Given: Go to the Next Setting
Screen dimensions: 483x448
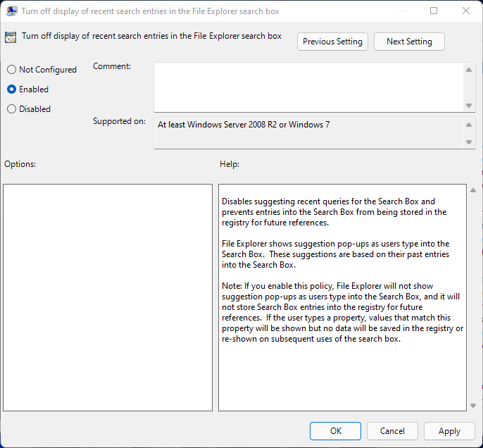Looking at the screenshot, I should click(409, 42).
